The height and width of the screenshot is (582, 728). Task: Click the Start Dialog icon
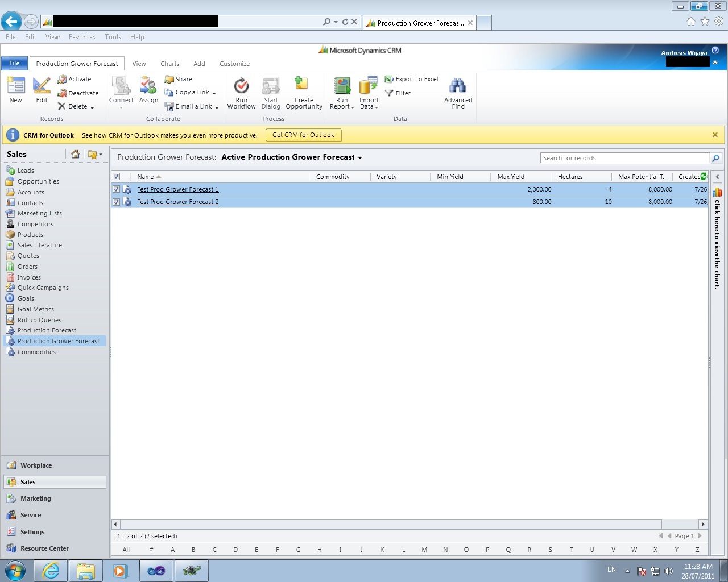[271, 86]
